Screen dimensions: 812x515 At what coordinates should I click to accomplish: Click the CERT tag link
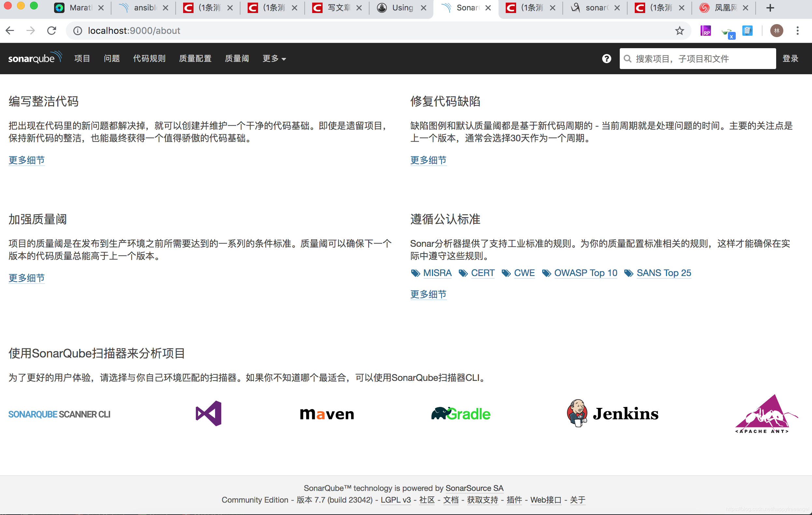[483, 273]
